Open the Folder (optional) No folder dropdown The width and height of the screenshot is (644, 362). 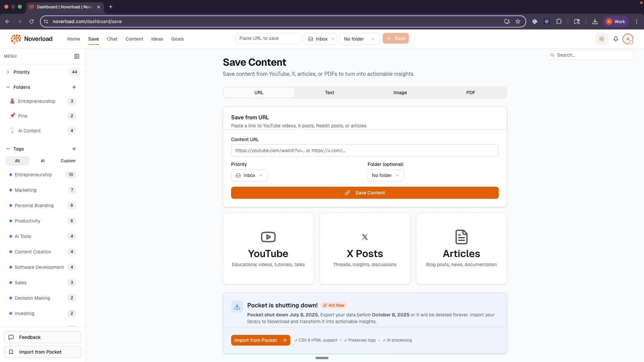(386, 175)
